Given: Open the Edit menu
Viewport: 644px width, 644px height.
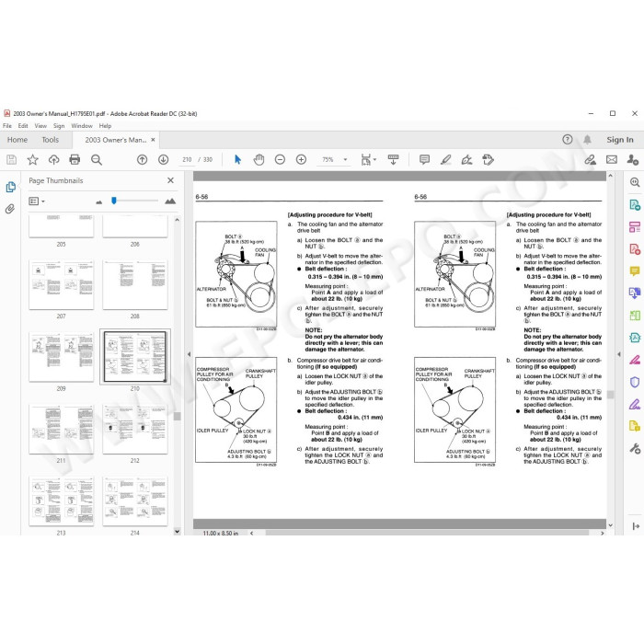Looking at the screenshot, I should 23,126.
